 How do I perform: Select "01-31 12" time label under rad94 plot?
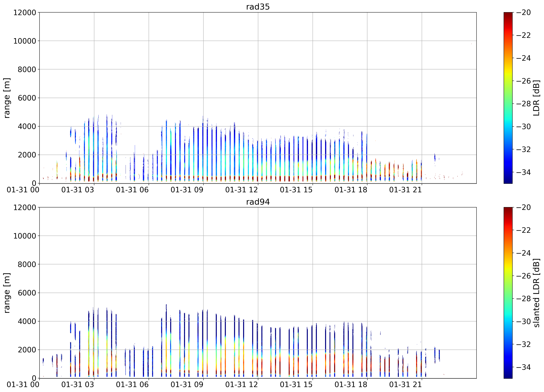pyautogui.click(x=241, y=385)
